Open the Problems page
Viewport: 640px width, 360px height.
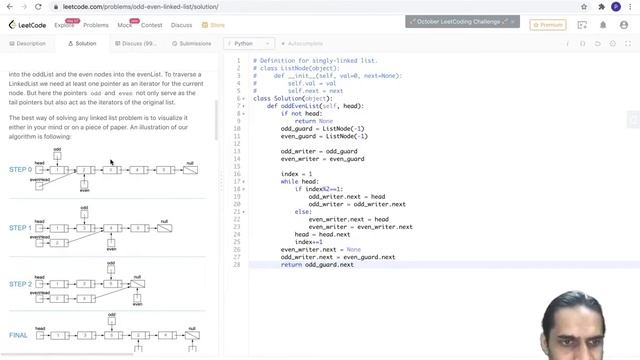pos(96,25)
